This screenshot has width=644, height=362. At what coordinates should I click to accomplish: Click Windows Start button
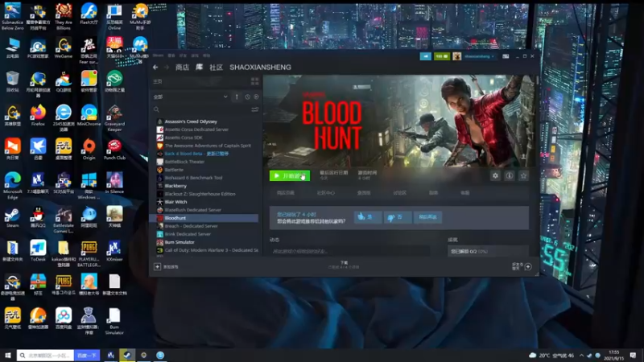7,355
